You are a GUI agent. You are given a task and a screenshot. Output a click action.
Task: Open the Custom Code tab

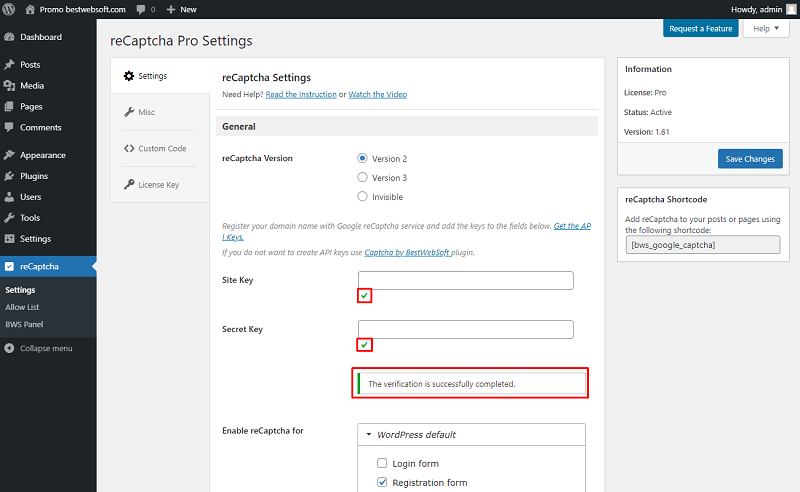pyautogui.click(x=160, y=148)
